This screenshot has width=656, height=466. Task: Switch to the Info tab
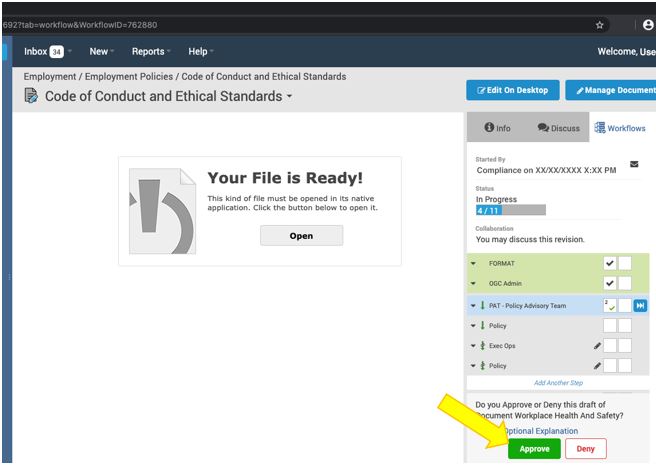(497, 128)
